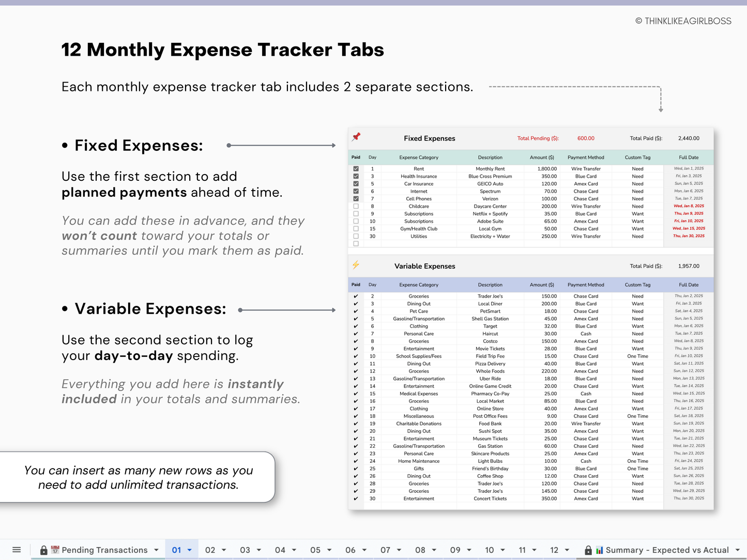This screenshot has width=747, height=560.
Task: Click the lock icon on Pending Transactions tab
Action: 44,550
